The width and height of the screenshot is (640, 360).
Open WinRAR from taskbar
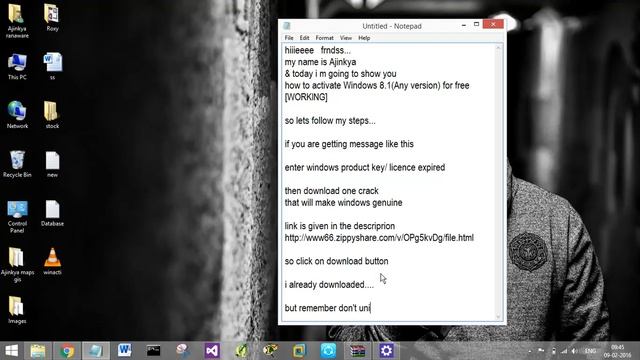click(x=357, y=351)
